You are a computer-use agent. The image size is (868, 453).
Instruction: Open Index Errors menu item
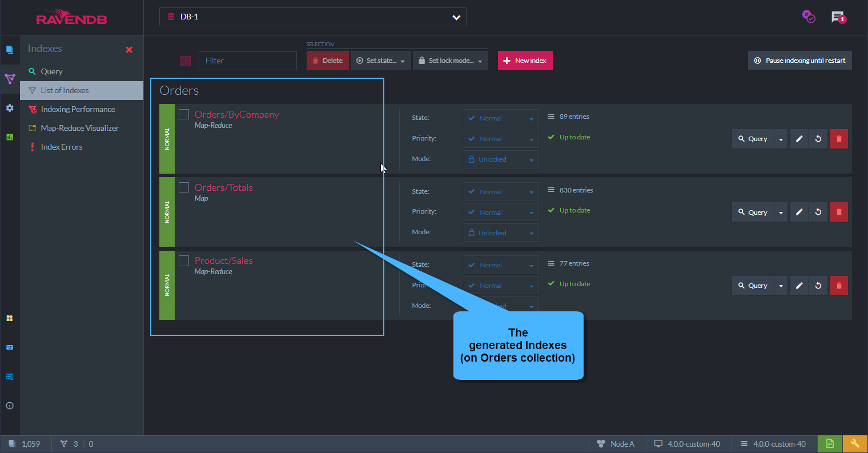tap(82, 147)
